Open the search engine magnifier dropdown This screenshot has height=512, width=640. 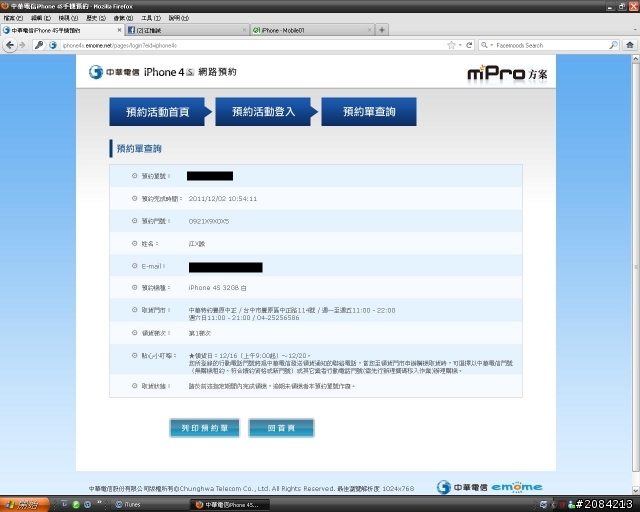pyautogui.click(x=487, y=45)
